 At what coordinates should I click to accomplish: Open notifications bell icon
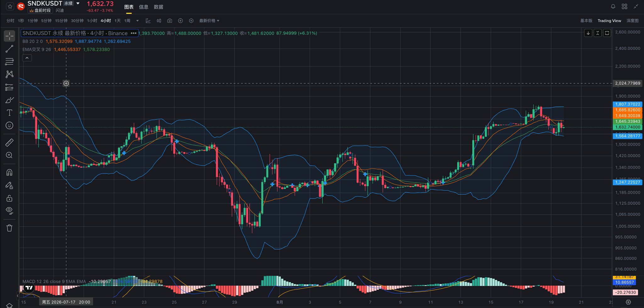pos(613,6)
